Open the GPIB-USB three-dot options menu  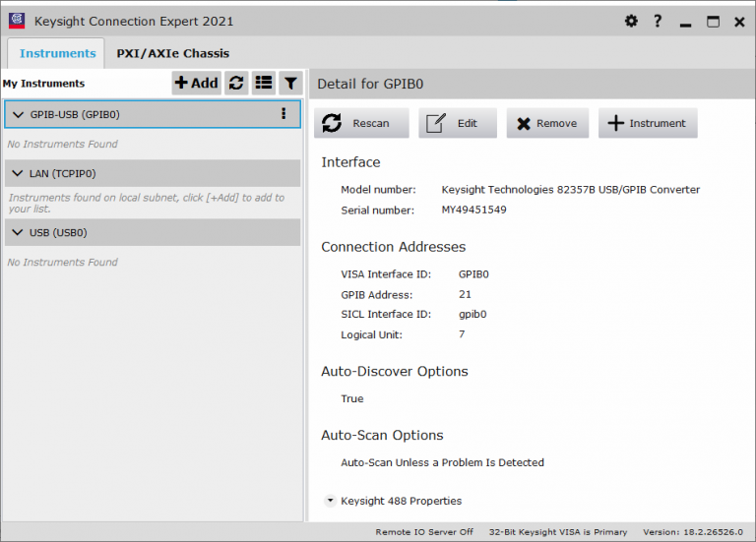[283, 114]
